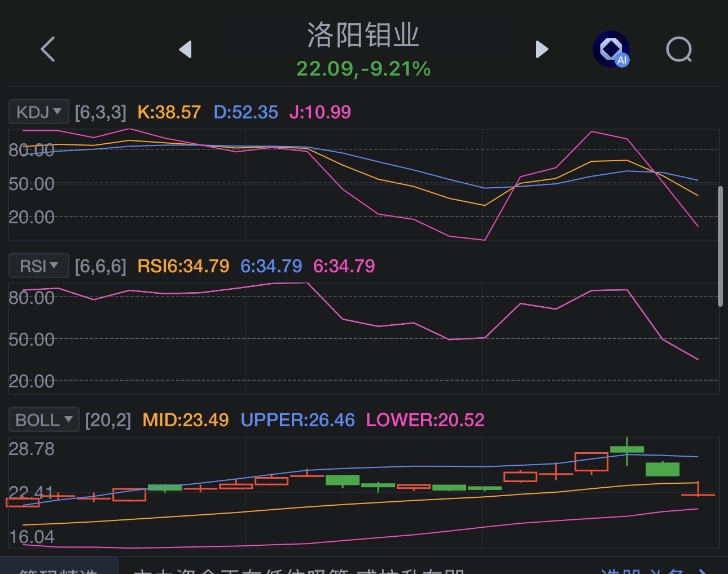The image size is (728, 574).
Task: Tap the RSI6:34.79 value
Action: pos(183,266)
